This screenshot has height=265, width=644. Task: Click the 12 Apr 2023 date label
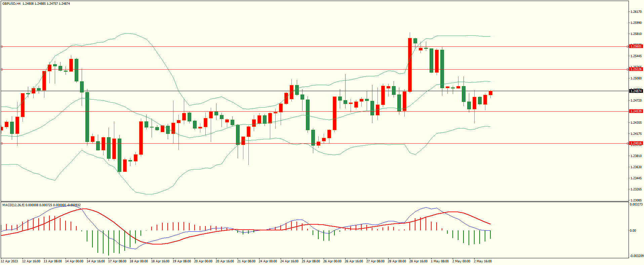pyautogui.click(x=9, y=261)
